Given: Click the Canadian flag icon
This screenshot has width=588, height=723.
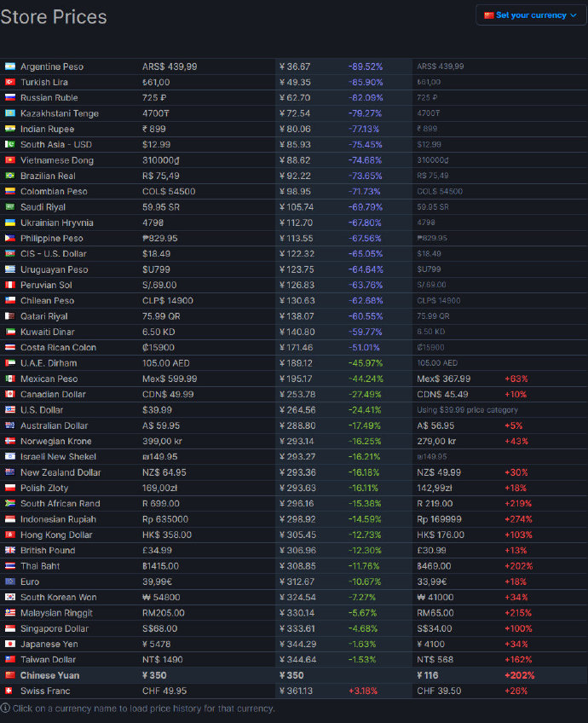Looking at the screenshot, I should [x=10, y=394].
